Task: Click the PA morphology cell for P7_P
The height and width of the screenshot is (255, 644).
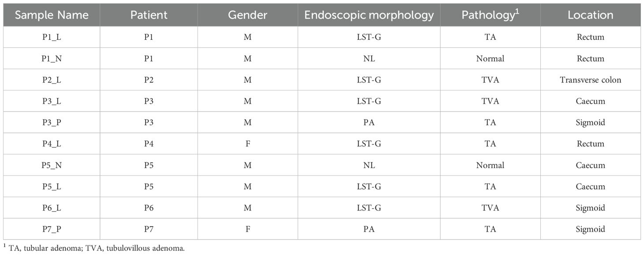Action: [369, 229]
